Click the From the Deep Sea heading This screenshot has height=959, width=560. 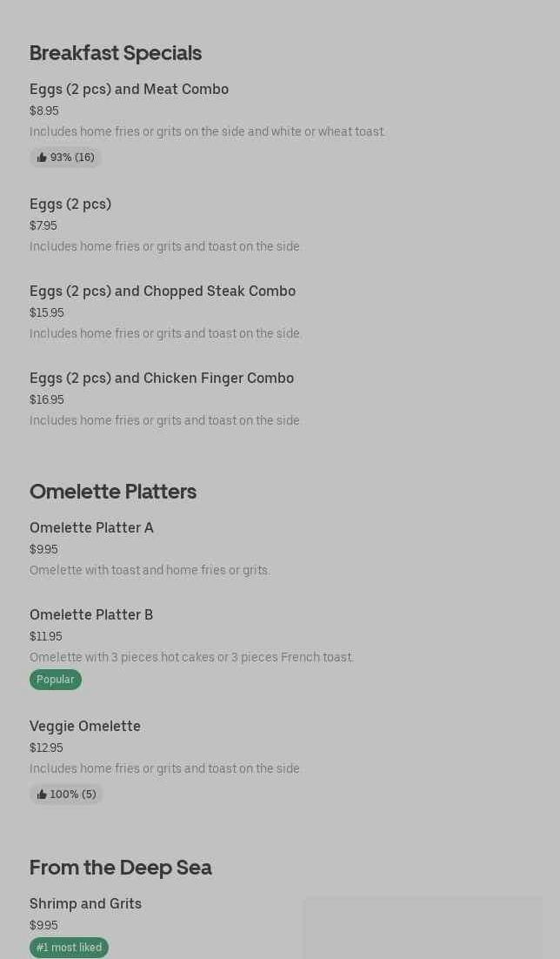[x=121, y=868]
